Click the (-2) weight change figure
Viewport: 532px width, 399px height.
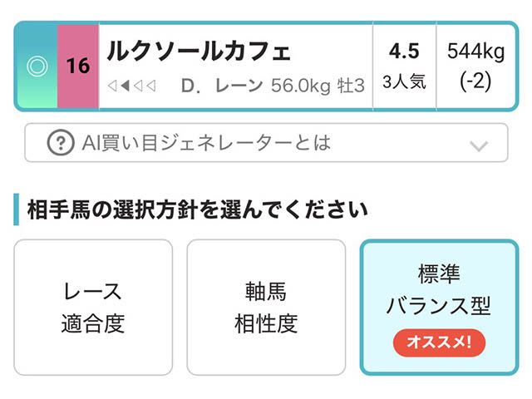click(x=475, y=82)
